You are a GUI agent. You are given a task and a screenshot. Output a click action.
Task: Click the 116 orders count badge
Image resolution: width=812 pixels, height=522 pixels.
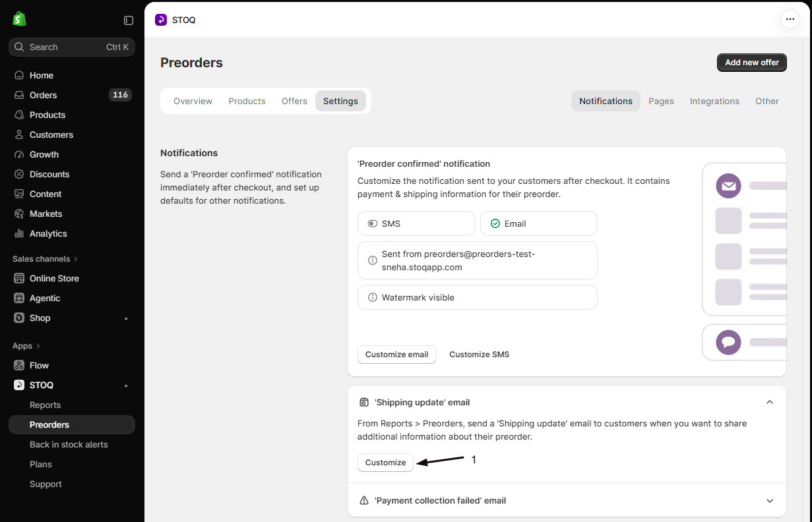(x=120, y=95)
